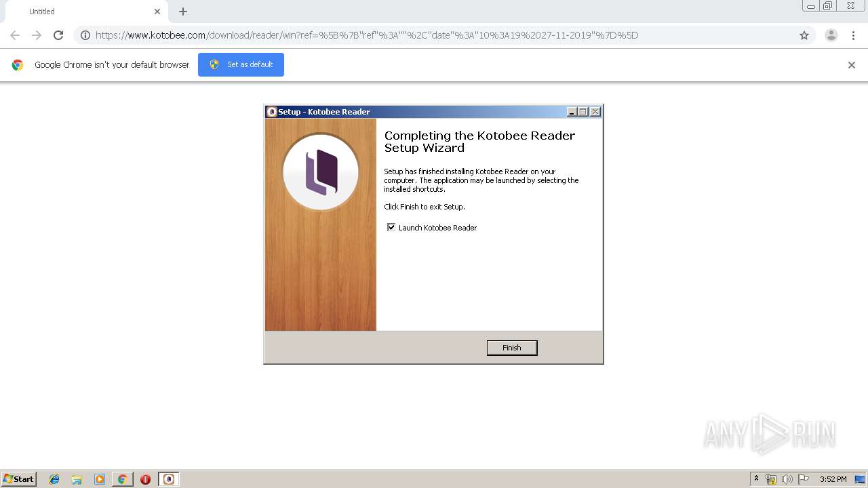
Task: Launch Internet Explorer from taskbar
Action: 54,479
